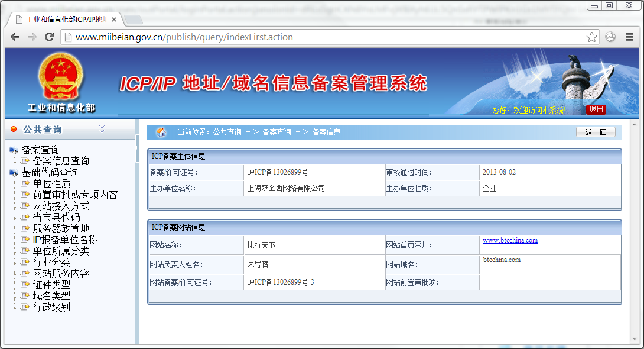The width and height of the screenshot is (644, 349).
Task: Open 域名类型 in the sidebar
Action: tap(52, 296)
